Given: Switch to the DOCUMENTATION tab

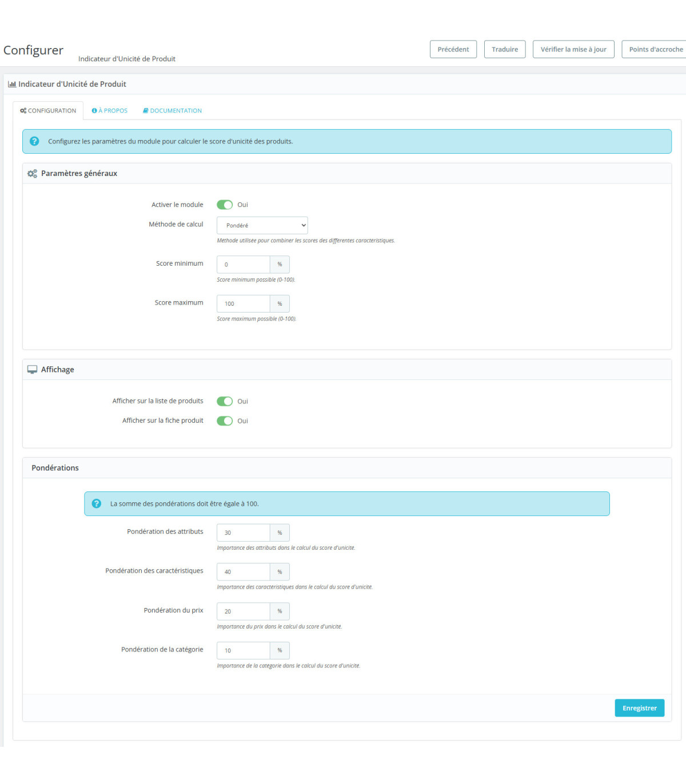Looking at the screenshot, I should coord(173,111).
